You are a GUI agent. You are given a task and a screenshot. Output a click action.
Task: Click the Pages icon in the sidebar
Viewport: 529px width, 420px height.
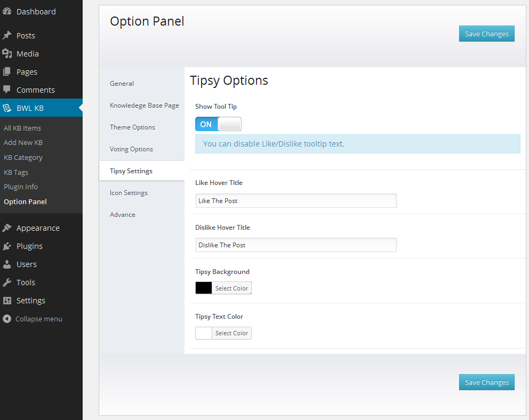point(7,71)
